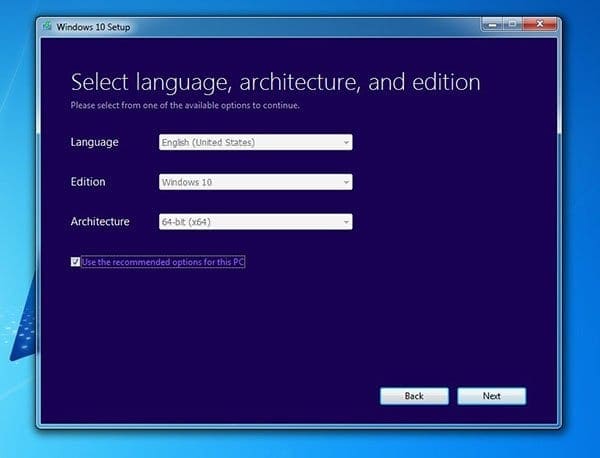This screenshot has height=458, width=600.
Task: Open the Language dropdown
Action: coord(256,142)
